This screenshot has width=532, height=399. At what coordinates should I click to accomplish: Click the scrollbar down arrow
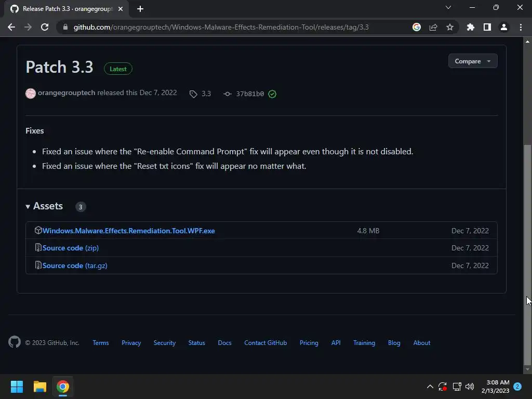(x=527, y=369)
